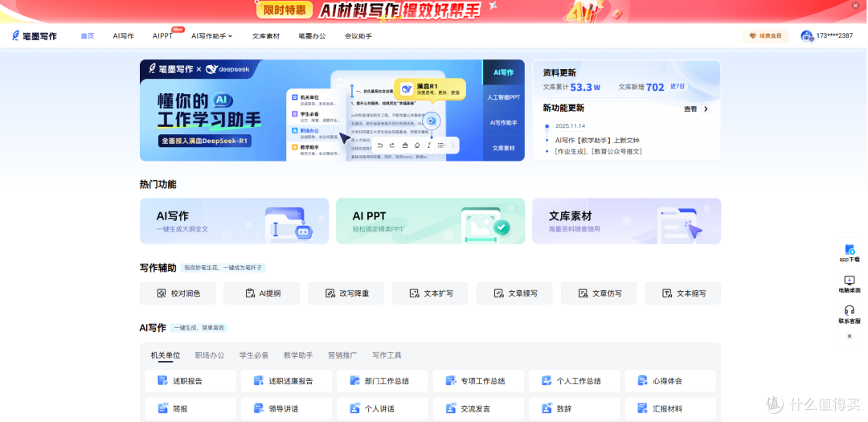Select AI写作助手 on the banner sidebar
The height and width of the screenshot is (422, 868).
[x=504, y=123]
